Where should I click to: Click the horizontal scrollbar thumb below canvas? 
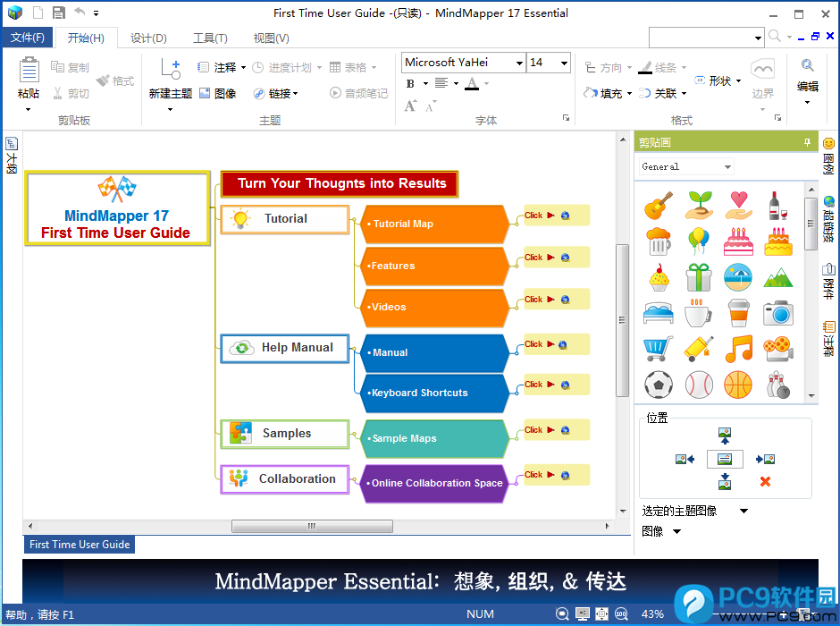(312, 527)
